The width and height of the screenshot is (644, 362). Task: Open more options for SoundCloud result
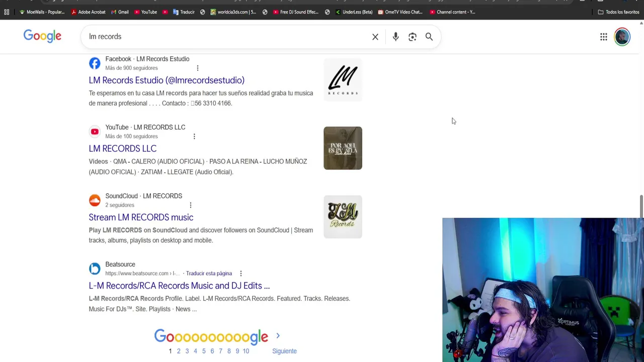(190, 205)
